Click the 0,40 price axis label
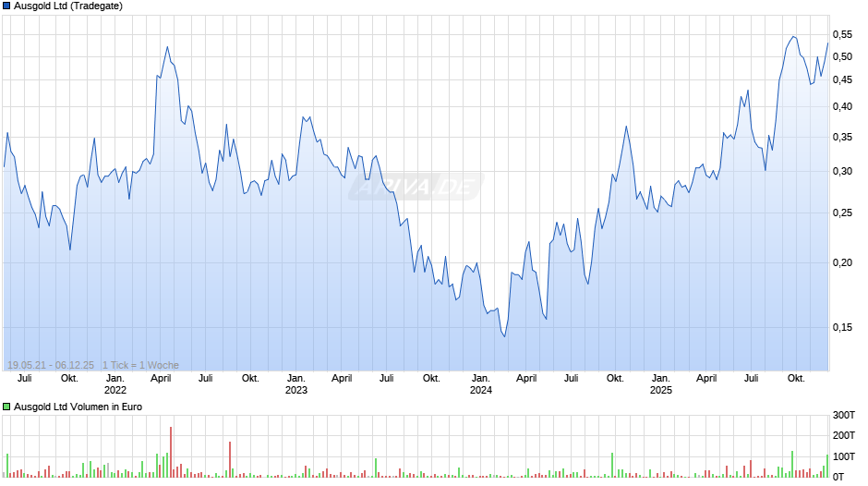This screenshot has height=486, width=868. 842,106
